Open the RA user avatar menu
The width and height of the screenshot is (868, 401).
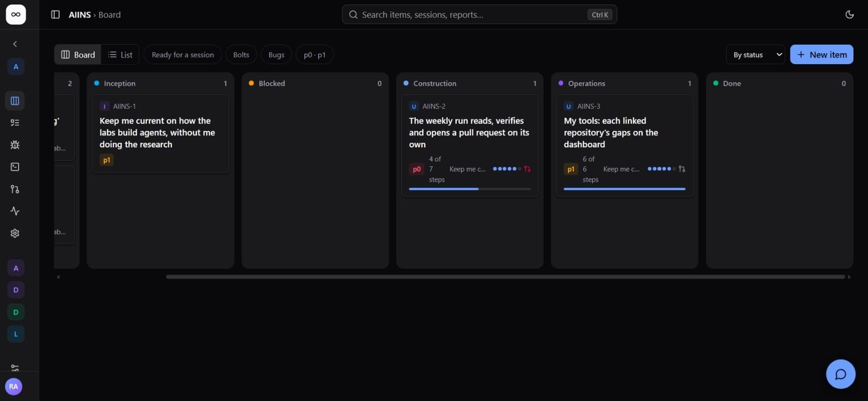pos(14,386)
